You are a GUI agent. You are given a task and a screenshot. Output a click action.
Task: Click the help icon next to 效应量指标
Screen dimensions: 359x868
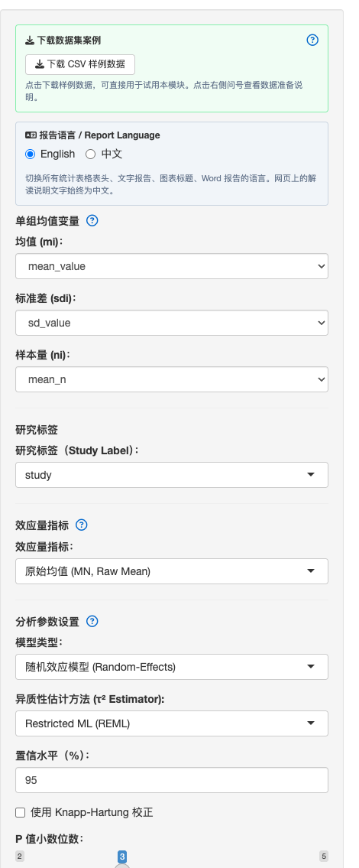coord(81,525)
